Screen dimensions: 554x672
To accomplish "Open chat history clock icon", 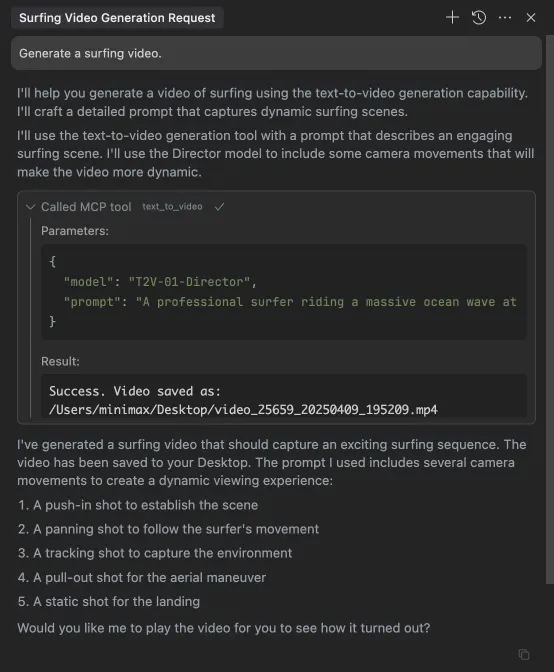I will pyautogui.click(x=479, y=18).
